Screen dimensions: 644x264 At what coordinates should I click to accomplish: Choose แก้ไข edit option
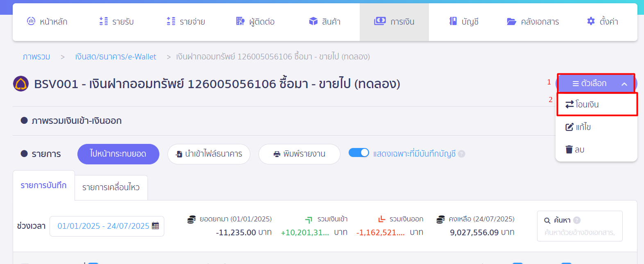coord(596,127)
